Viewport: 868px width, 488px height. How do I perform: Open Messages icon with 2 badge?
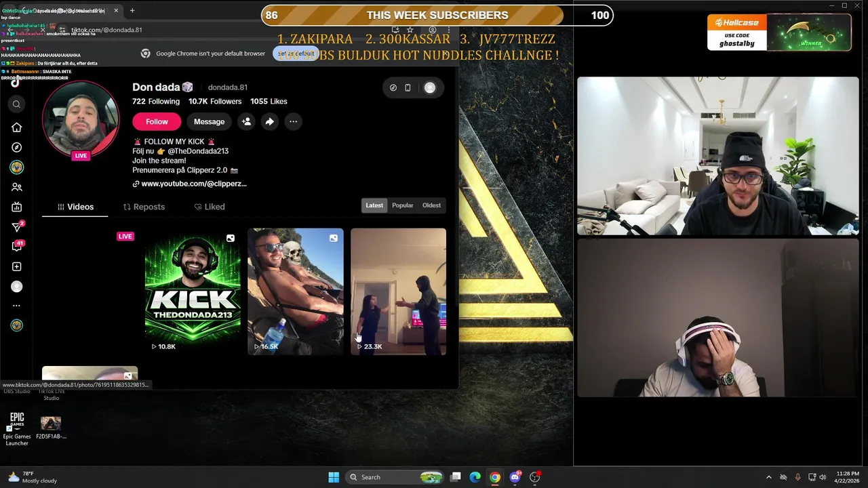(x=17, y=227)
